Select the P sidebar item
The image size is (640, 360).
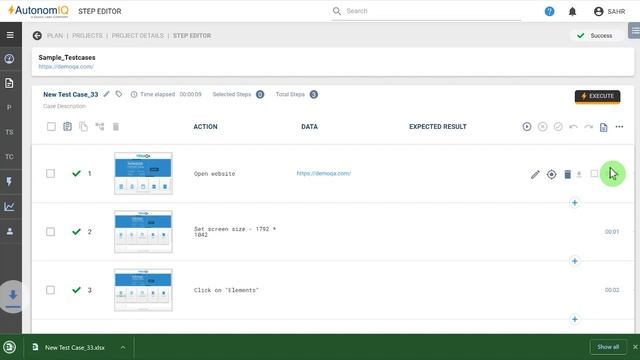tap(9, 108)
